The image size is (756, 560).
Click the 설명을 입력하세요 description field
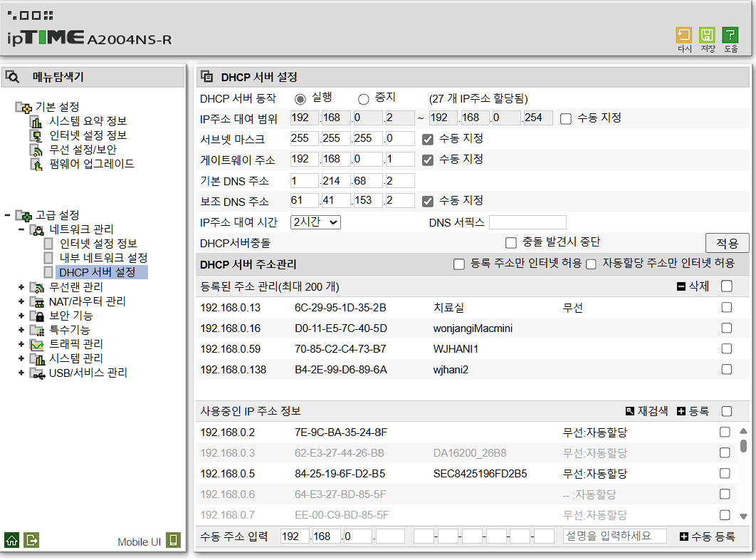[x=615, y=536]
